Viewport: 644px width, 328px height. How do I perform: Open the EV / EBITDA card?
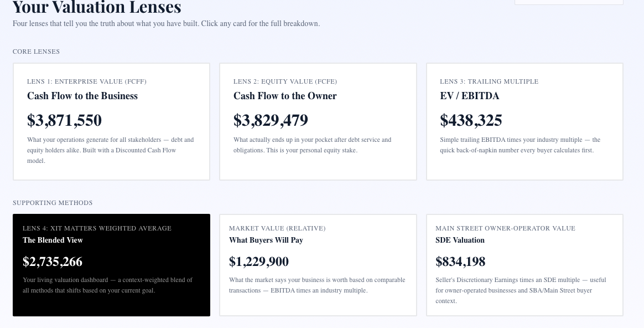pos(524,121)
